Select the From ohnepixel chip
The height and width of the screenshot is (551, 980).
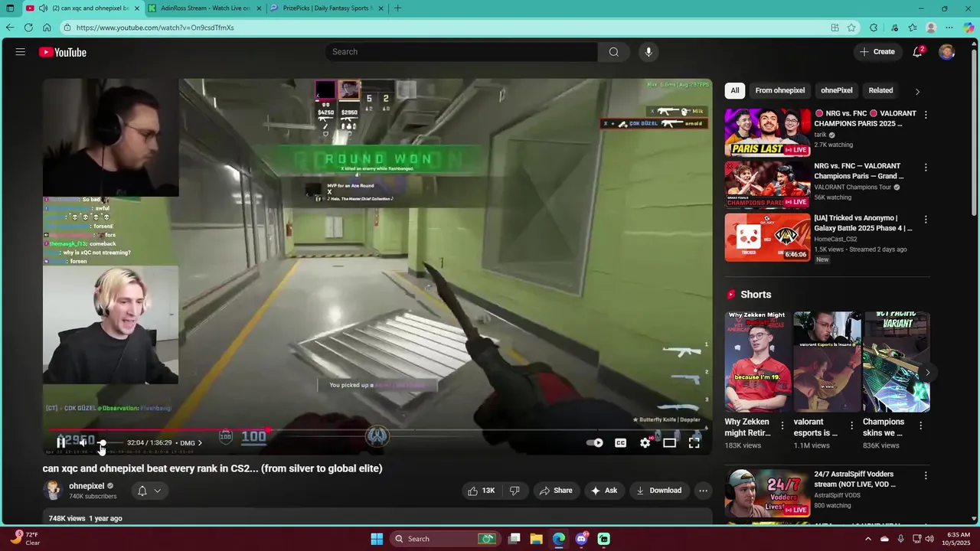pos(780,90)
